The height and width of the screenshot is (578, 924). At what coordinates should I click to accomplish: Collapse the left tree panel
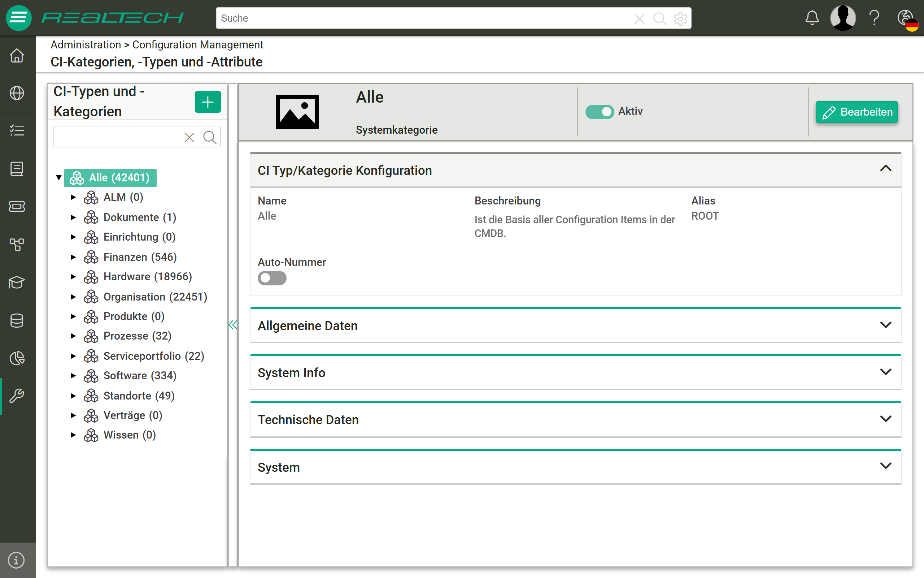(x=232, y=325)
